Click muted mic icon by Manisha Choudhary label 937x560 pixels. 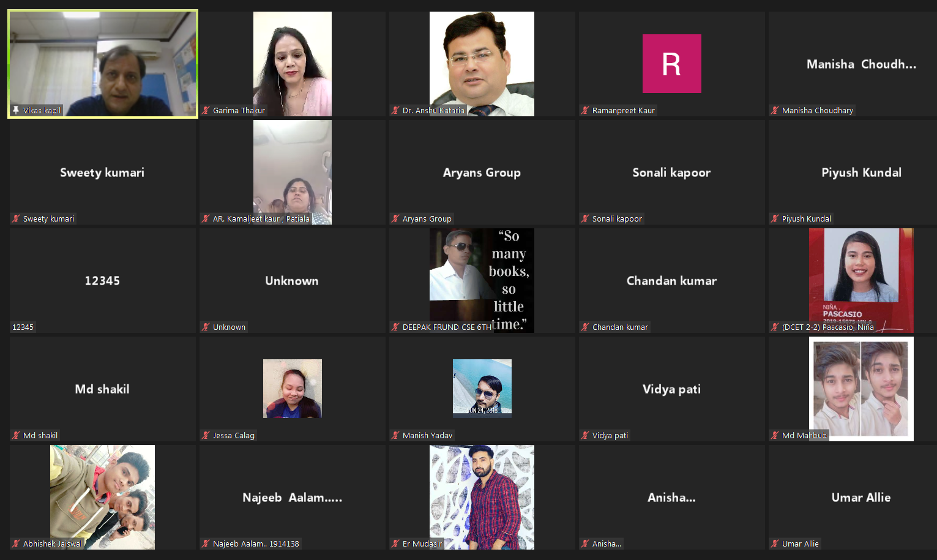(x=775, y=110)
